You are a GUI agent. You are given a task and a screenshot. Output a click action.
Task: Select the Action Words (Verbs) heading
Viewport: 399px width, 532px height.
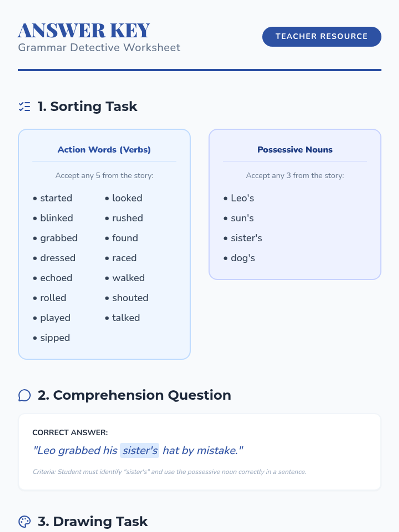pyautogui.click(x=104, y=150)
